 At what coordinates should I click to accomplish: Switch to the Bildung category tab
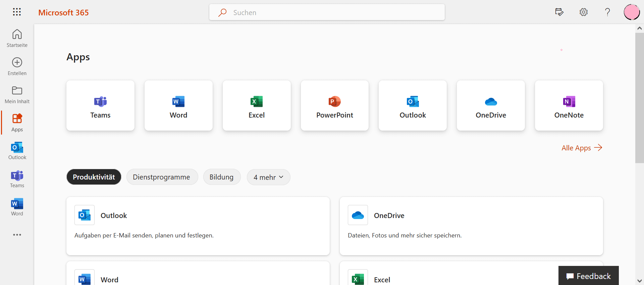222,177
